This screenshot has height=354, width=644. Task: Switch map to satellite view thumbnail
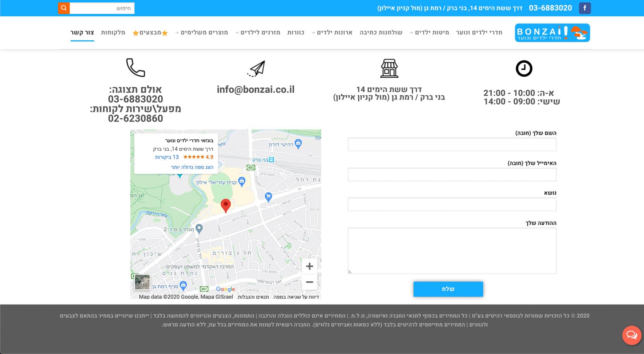pos(142,282)
